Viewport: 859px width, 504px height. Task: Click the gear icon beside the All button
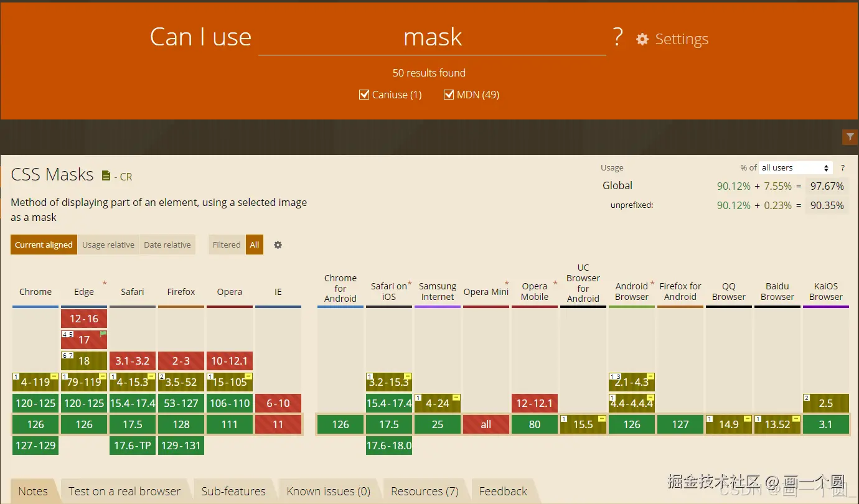coord(278,245)
